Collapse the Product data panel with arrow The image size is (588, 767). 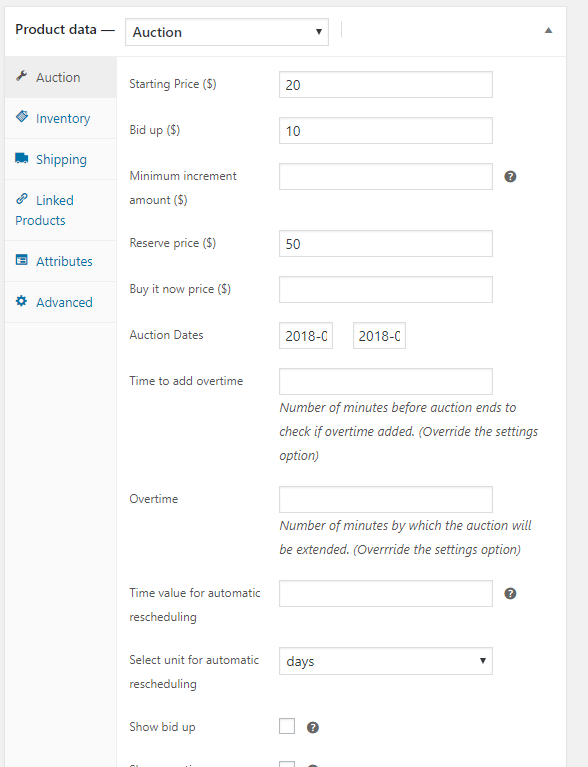point(548,30)
